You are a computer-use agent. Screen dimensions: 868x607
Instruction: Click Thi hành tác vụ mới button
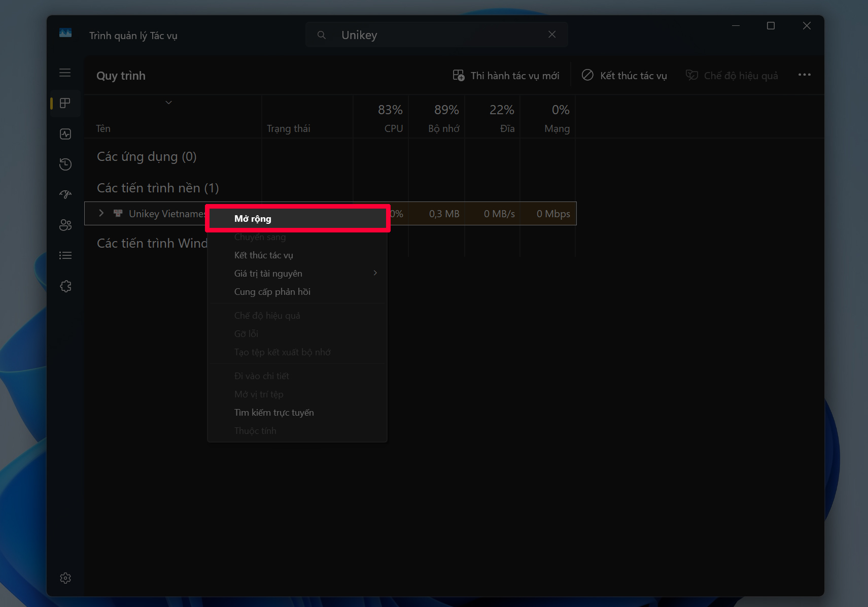point(506,76)
